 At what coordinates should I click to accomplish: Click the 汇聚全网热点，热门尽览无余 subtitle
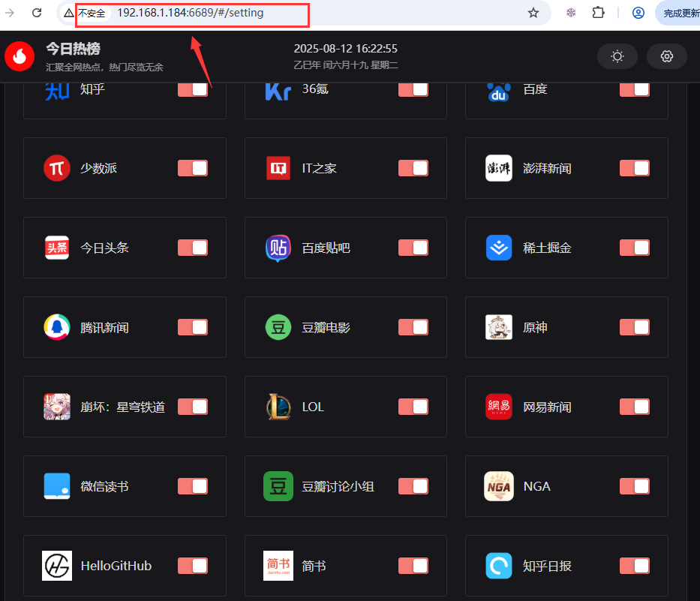click(x=104, y=67)
